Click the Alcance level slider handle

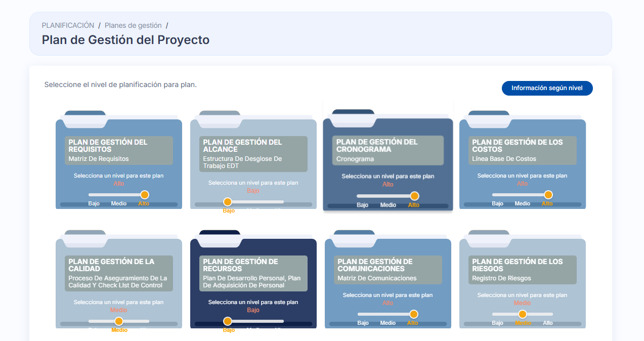(228, 202)
